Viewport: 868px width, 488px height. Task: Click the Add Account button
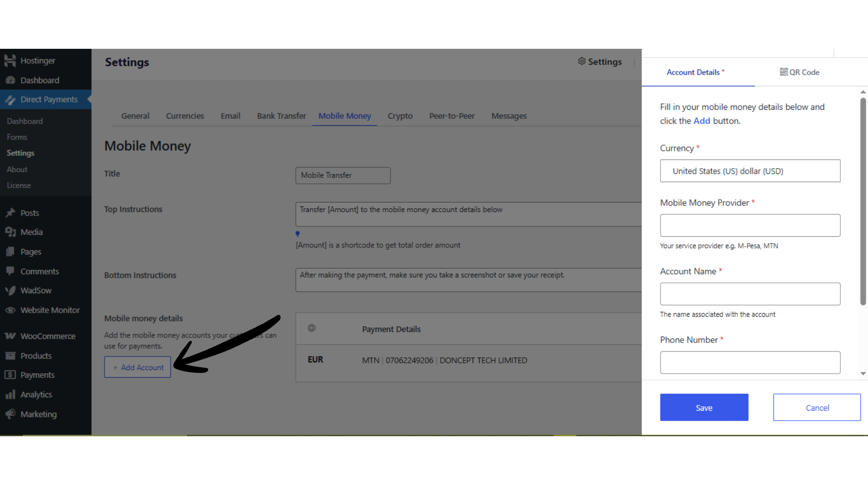point(137,367)
